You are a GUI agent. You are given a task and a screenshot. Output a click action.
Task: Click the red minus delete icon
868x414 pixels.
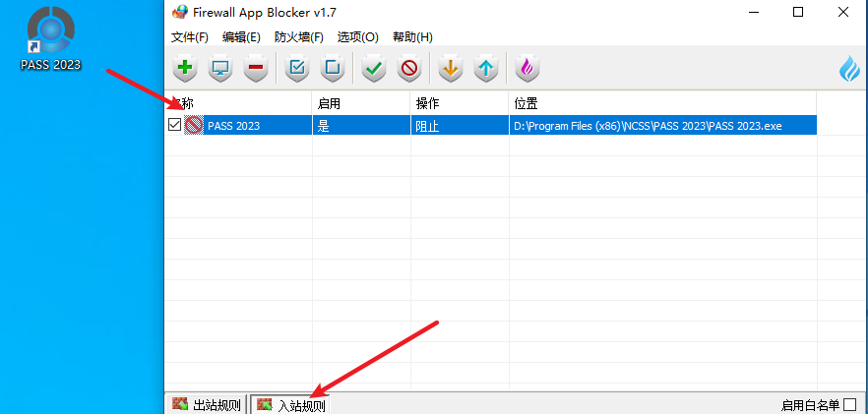pos(256,69)
